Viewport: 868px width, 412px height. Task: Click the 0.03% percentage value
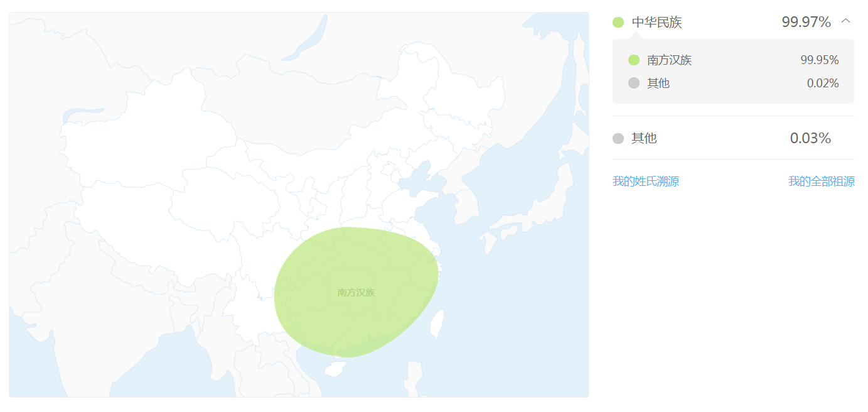(x=810, y=138)
